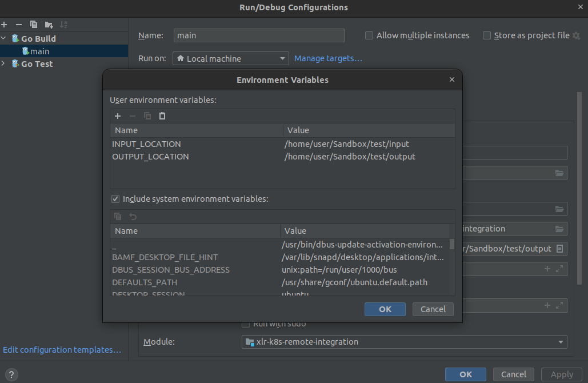Click Cancel in Run/Debug Configurations window
This screenshot has height=383, width=588.
(513, 374)
